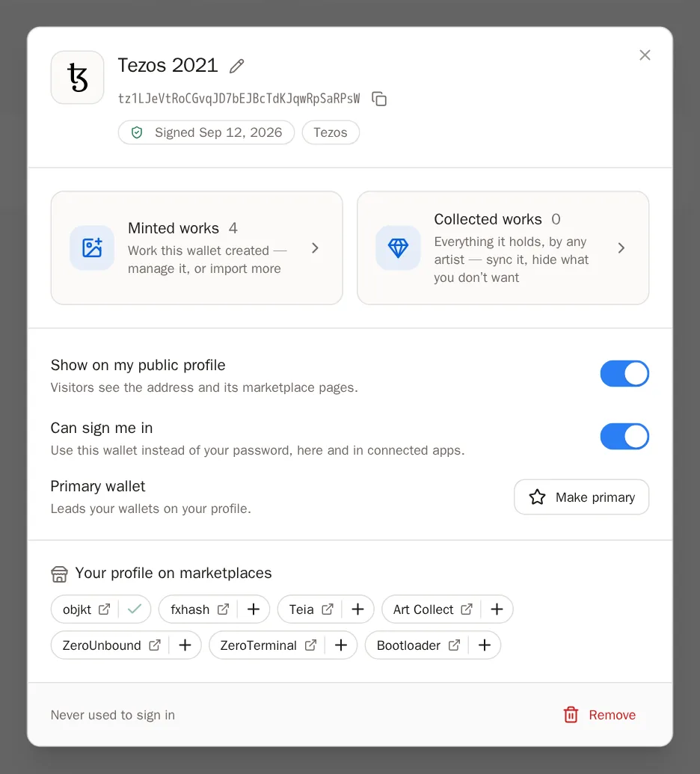
Task: Add fxhash profile with plus
Action: coord(254,609)
